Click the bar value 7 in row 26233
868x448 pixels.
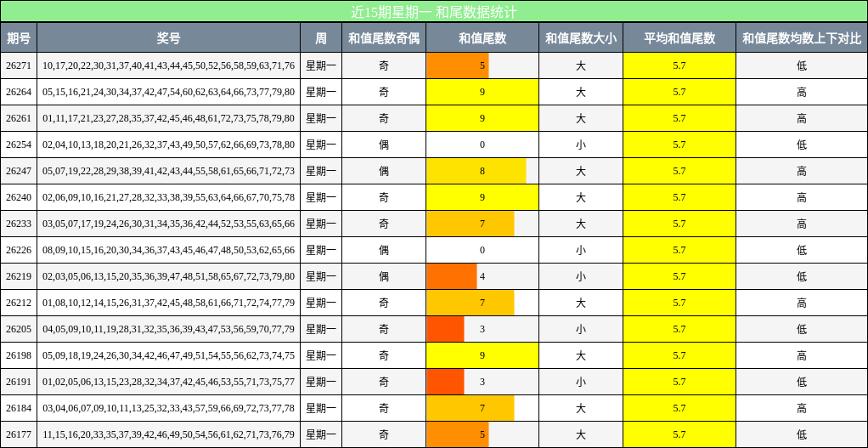(470, 224)
